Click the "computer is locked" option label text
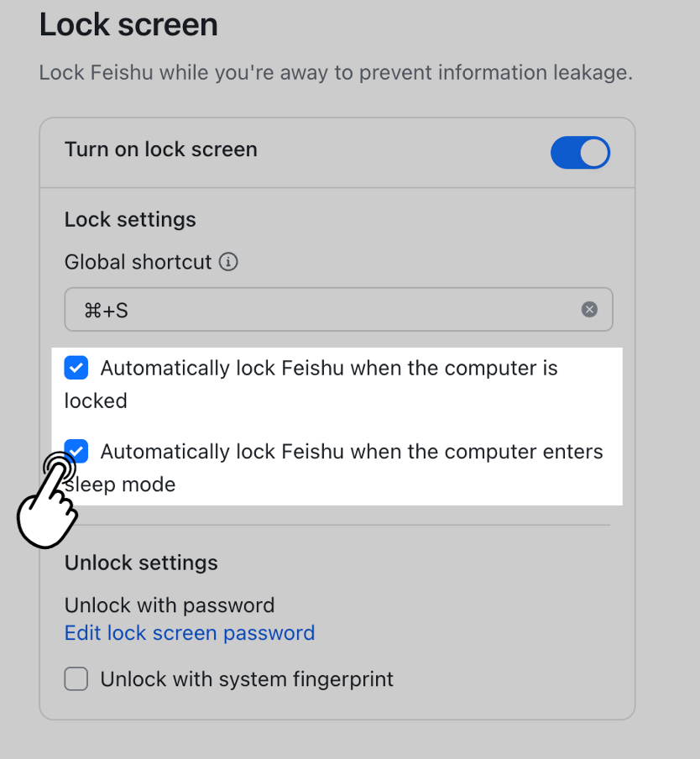 [x=328, y=369]
